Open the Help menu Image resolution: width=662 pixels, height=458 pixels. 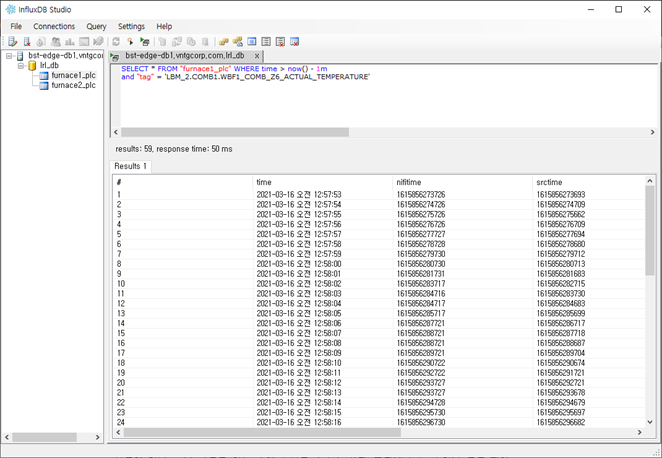(164, 26)
